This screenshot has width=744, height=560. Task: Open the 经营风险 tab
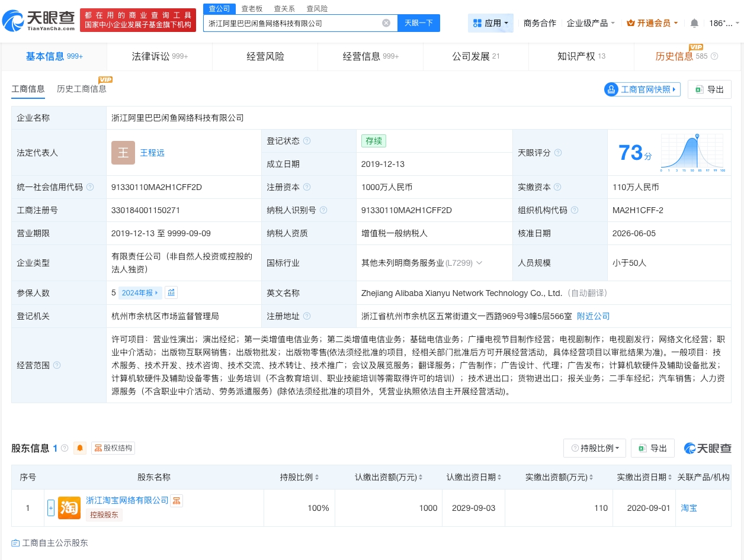tap(265, 57)
